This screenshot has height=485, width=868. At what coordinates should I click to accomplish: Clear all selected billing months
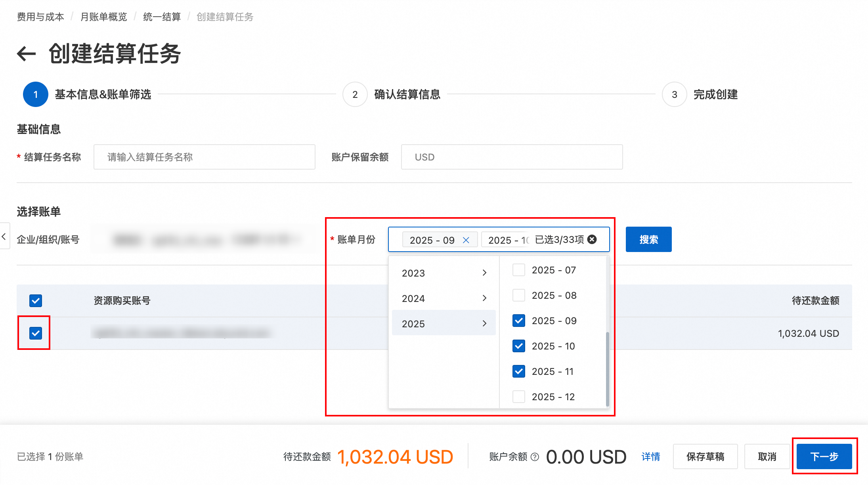pyautogui.click(x=592, y=239)
